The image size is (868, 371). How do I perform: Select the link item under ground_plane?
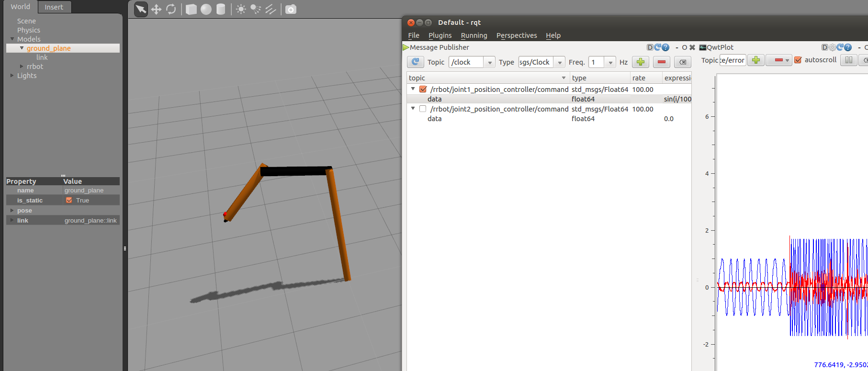(x=42, y=57)
